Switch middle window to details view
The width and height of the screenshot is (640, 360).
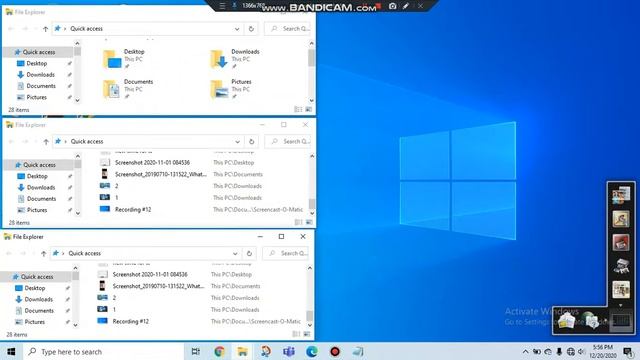[x=298, y=222]
